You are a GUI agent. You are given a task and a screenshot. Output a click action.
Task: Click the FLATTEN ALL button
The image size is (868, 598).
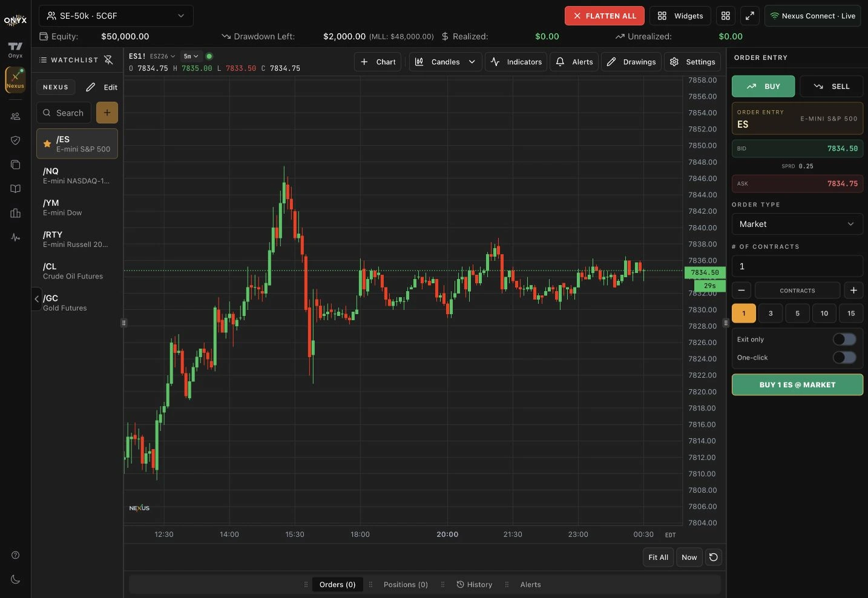605,16
